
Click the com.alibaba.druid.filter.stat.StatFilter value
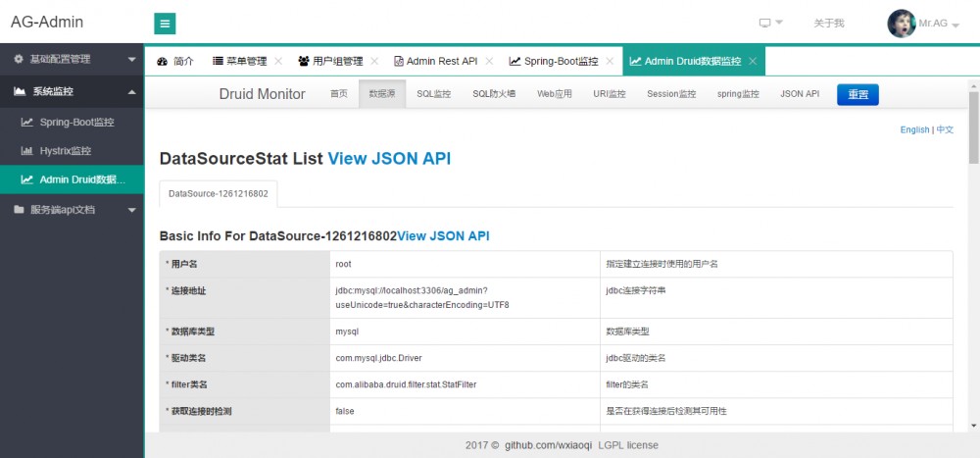tap(406, 384)
